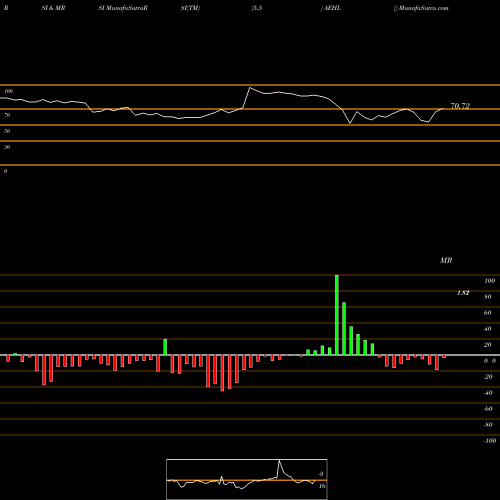Click the "SI & MR" header text
Screen dimensions: 500x500
point(53,8)
